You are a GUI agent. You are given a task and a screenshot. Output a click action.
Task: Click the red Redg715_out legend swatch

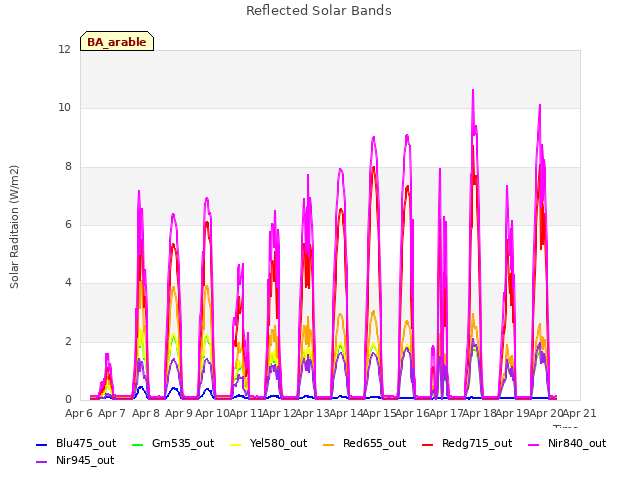coord(428,444)
